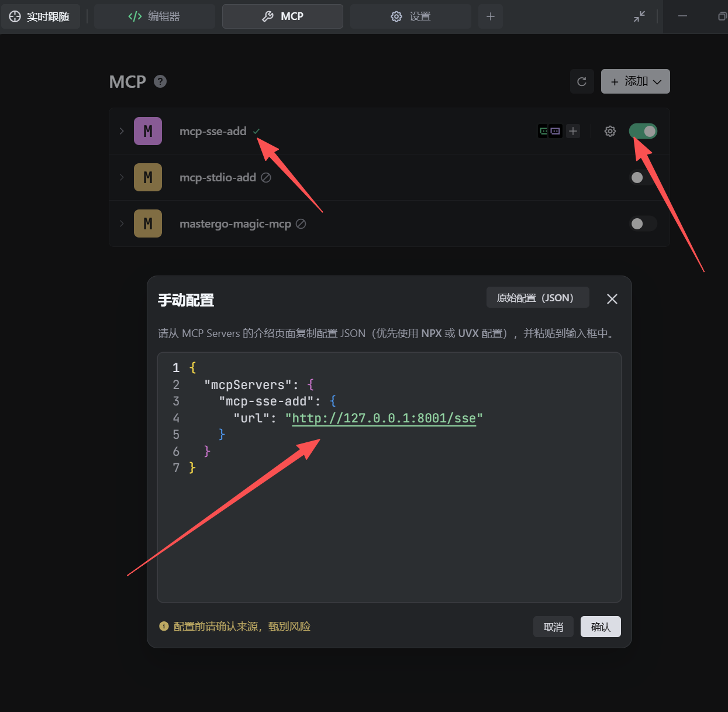Click the mcp-stdio-add server name
The width and height of the screenshot is (728, 712).
[x=218, y=177]
